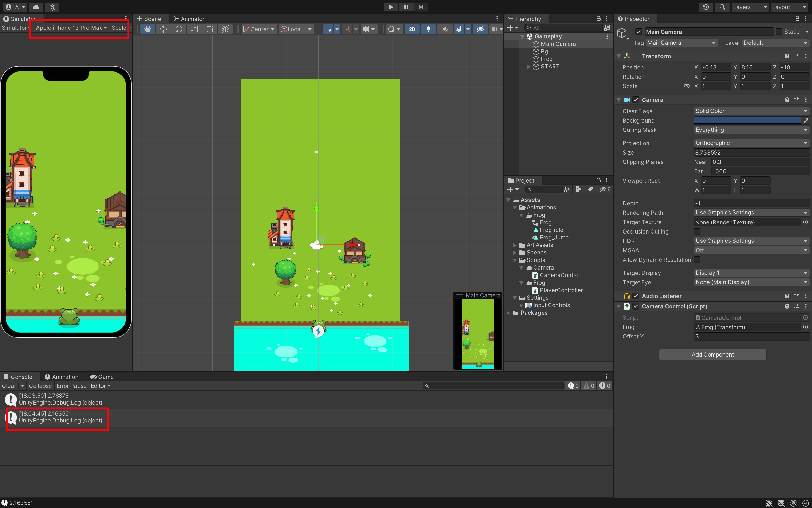The image size is (812, 508).
Task: Select the Frog_Jump animation clip
Action: click(554, 238)
